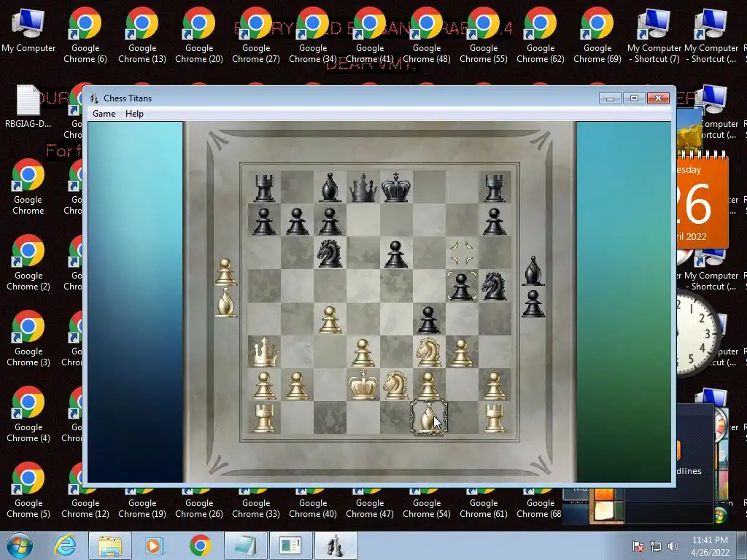Viewport: 747px width, 560px height.
Task: Click the volume icon in system tray
Action: point(673,546)
